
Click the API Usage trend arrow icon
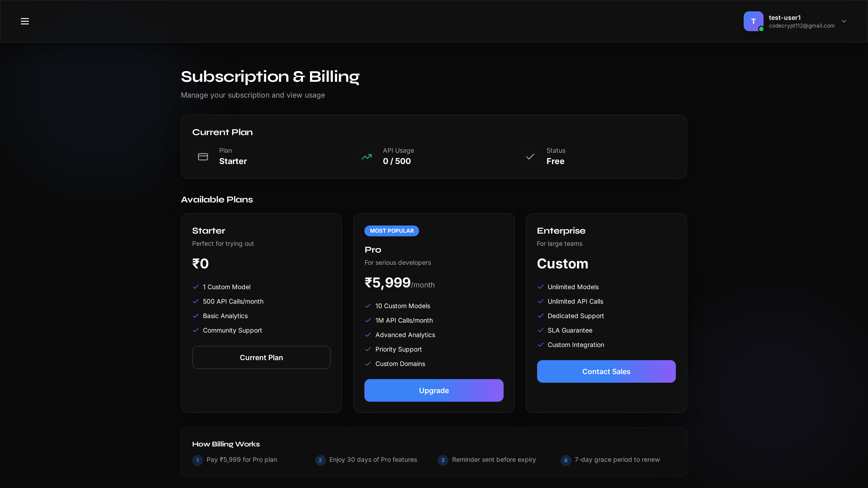(x=367, y=157)
